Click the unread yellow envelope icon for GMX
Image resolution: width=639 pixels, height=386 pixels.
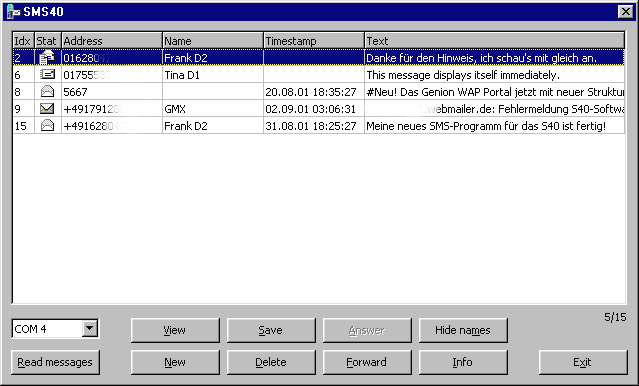[x=47, y=108]
